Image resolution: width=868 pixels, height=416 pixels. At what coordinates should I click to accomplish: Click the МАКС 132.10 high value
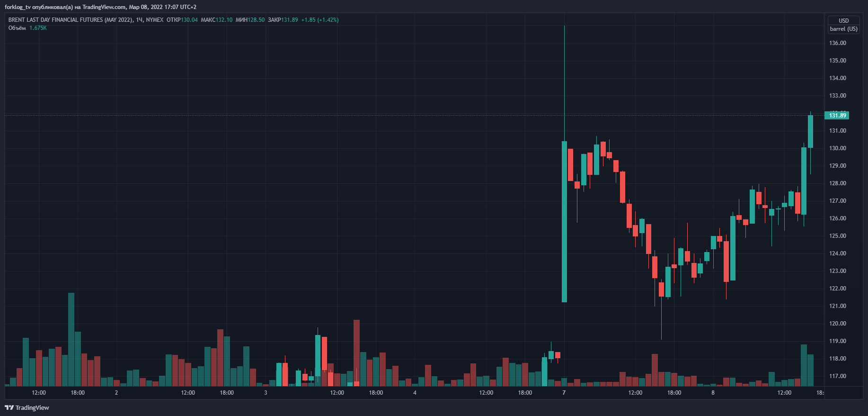pos(224,20)
